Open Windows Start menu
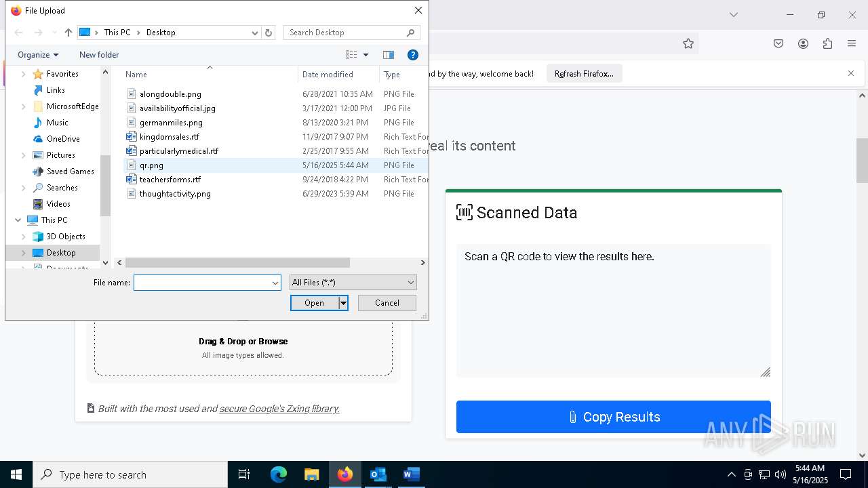Screen dimensions: 868x488 pyautogui.click(x=16, y=474)
